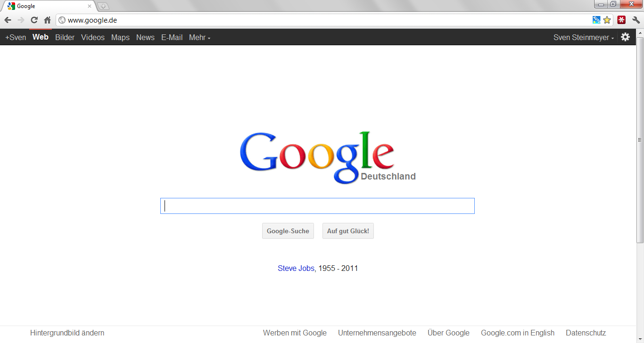This screenshot has height=343, width=644.
Task: Open Werben mit Google link
Action: coord(295,333)
